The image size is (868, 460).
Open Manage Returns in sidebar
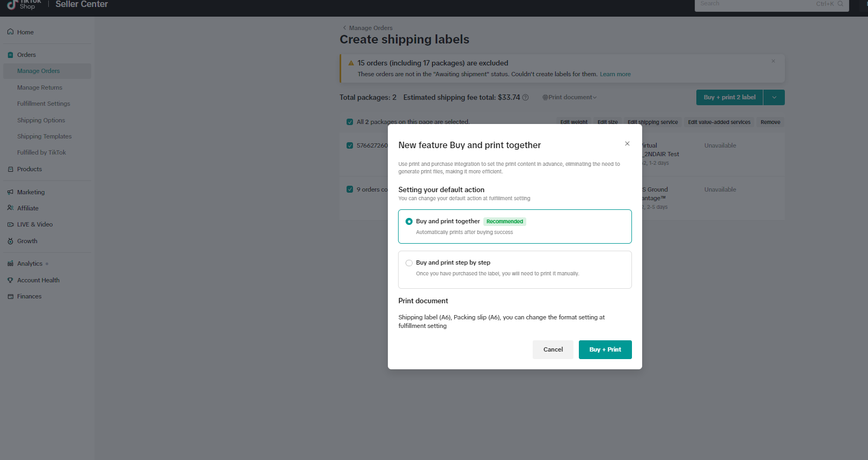(x=40, y=87)
